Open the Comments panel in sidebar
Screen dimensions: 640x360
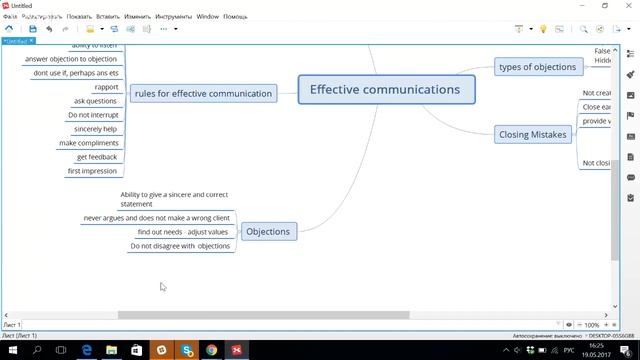[631, 177]
